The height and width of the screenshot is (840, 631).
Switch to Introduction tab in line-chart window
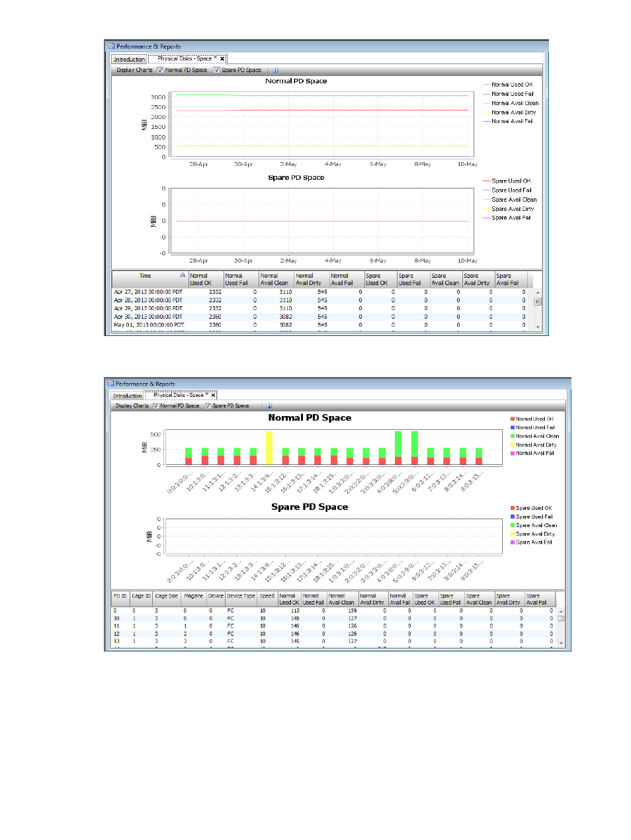pos(129,60)
